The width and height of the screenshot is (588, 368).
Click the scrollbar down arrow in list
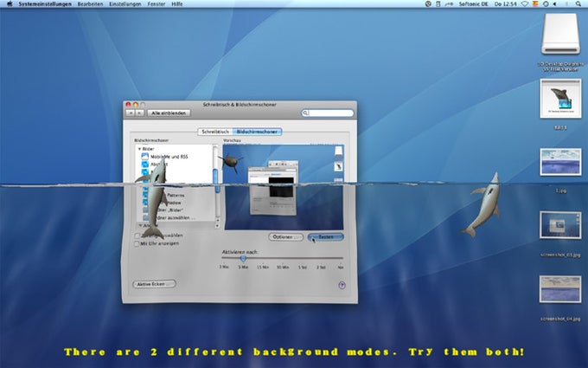click(217, 226)
